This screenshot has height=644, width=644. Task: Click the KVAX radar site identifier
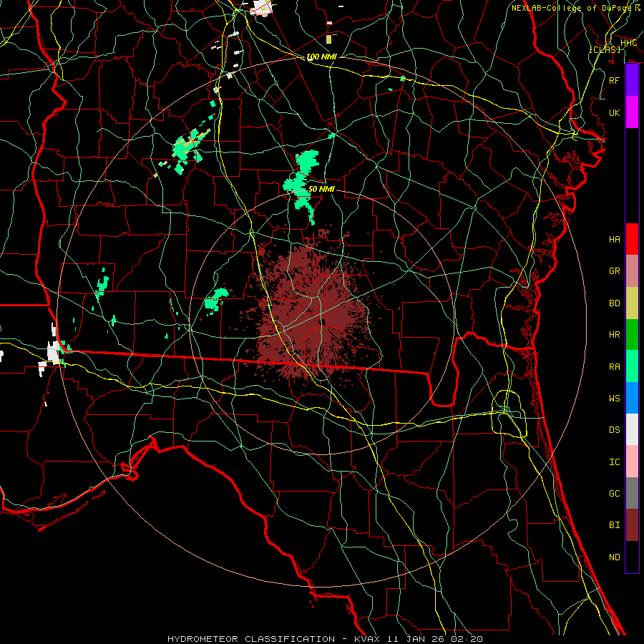click(x=367, y=639)
